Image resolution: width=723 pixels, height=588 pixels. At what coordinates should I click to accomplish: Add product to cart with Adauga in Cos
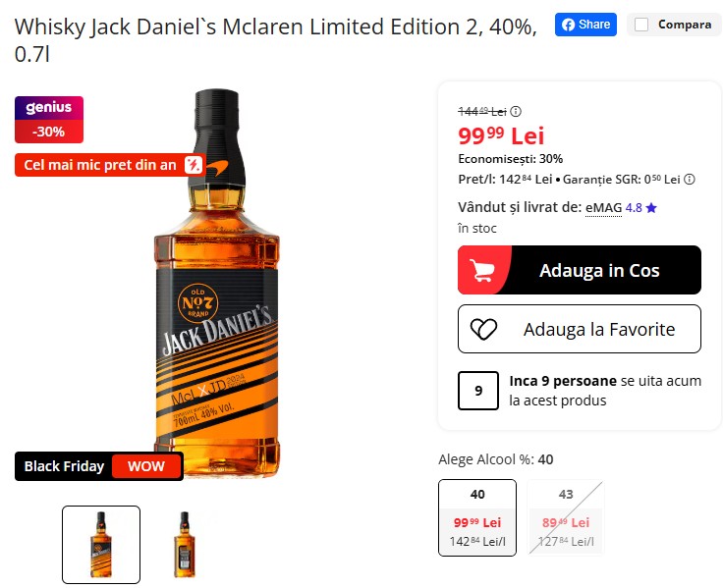click(580, 270)
